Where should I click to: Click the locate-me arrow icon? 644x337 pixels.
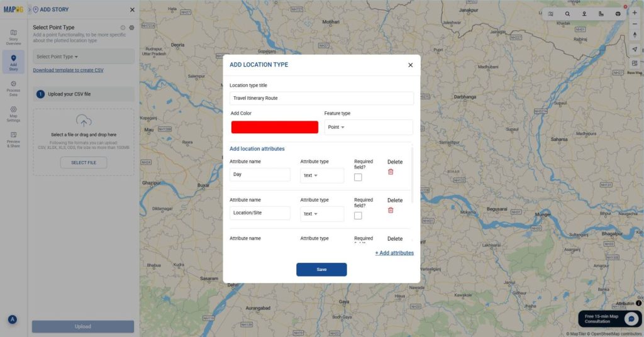(x=635, y=49)
